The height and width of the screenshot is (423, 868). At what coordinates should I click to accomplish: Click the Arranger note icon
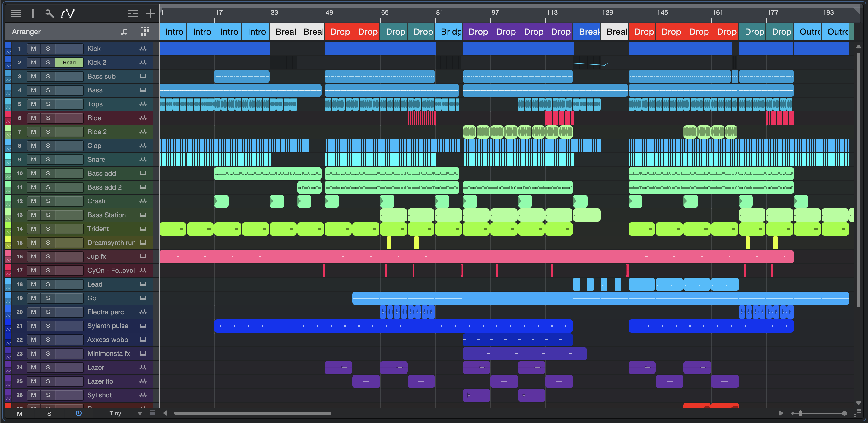click(x=124, y=32)
